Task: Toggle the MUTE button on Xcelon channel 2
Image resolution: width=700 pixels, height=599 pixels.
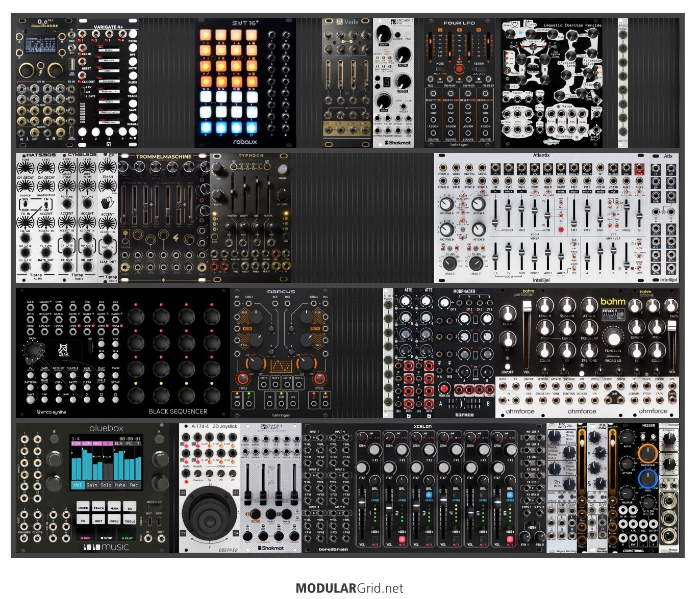Action: click(x=402, y=539)
